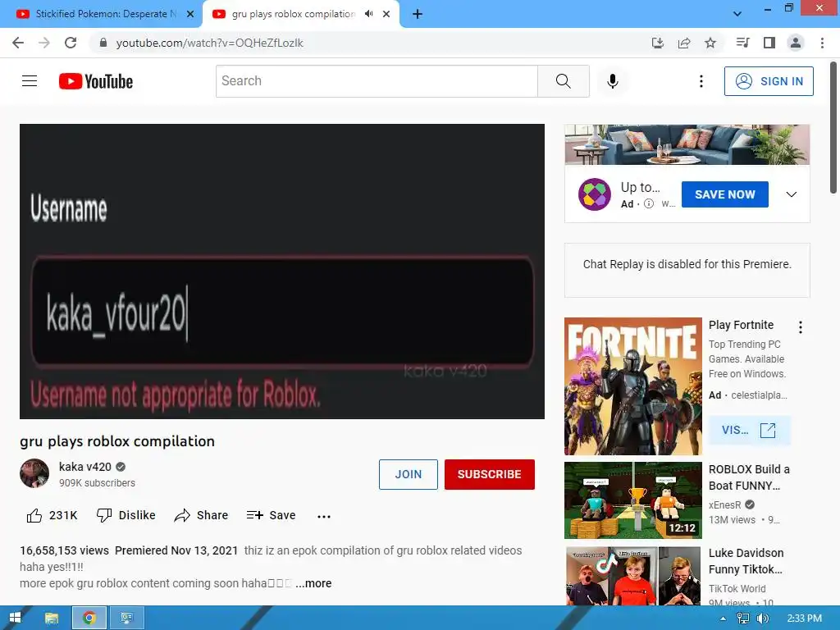Open the Chrome profile avatar
840x630 pixels.
click(x=796, y=43)
